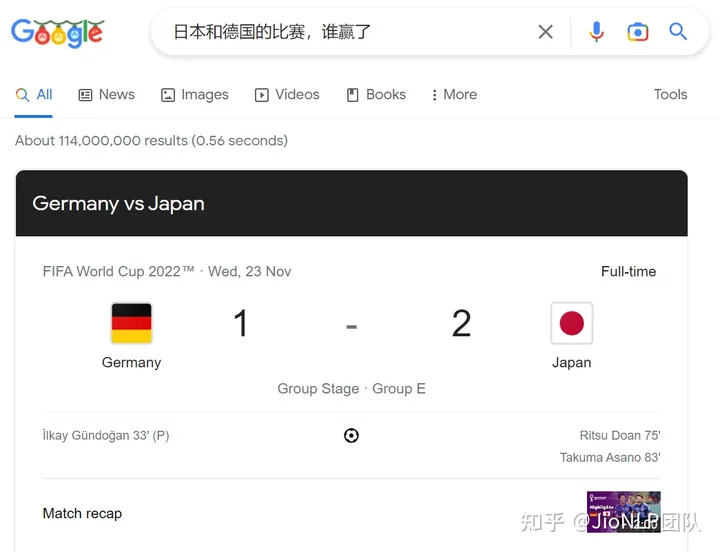Switch to the Images tab

pos(195,95)
